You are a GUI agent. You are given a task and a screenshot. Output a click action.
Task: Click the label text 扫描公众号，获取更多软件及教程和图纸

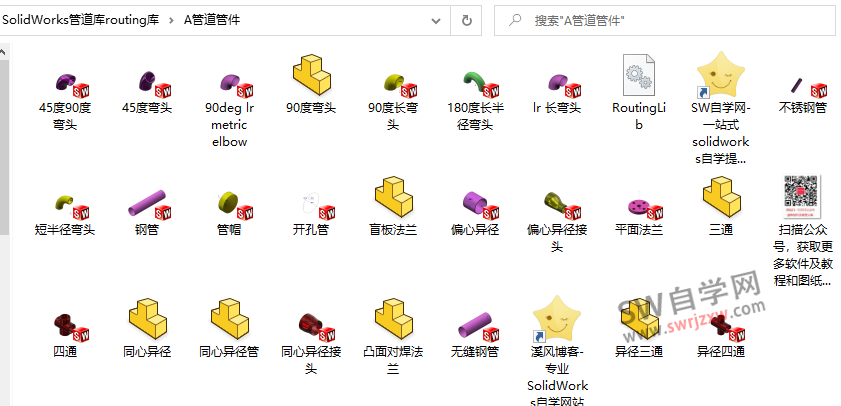point(803,255)
